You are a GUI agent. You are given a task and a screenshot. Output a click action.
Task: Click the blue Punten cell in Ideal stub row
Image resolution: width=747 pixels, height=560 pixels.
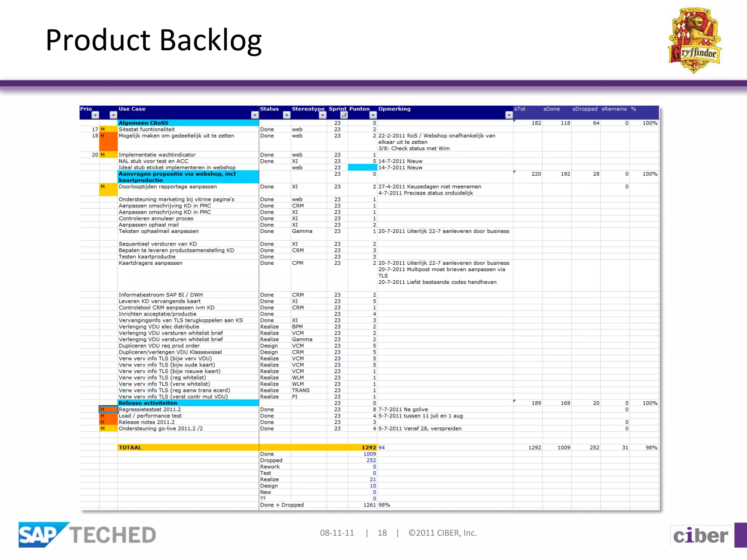click(363, 167)
